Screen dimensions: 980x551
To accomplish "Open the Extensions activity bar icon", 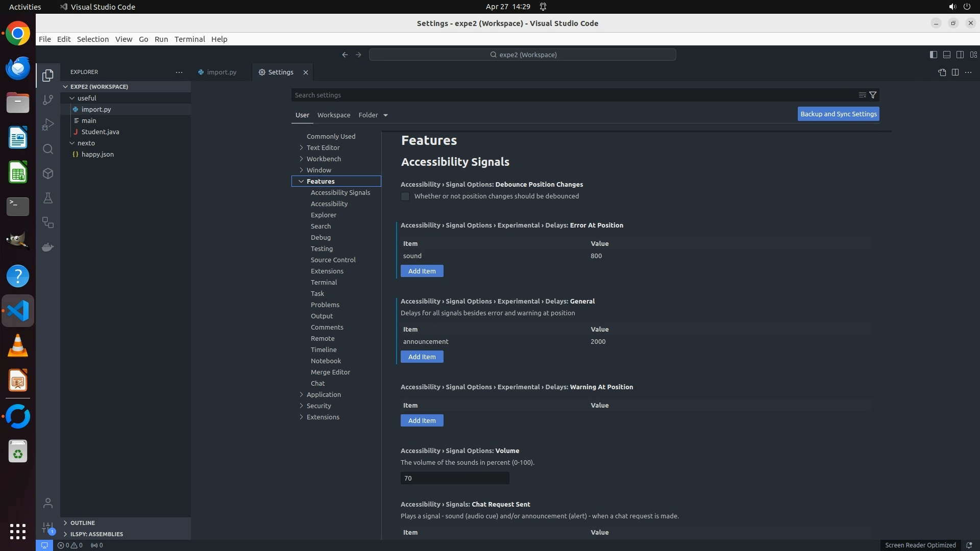I will click(x=48, y=173).
